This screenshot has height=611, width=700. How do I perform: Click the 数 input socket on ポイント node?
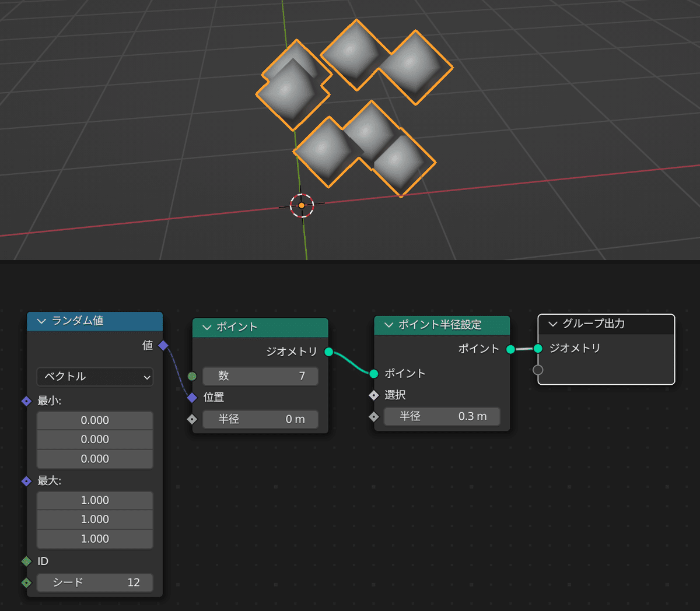pyautogui.click(x=192, y=376)
